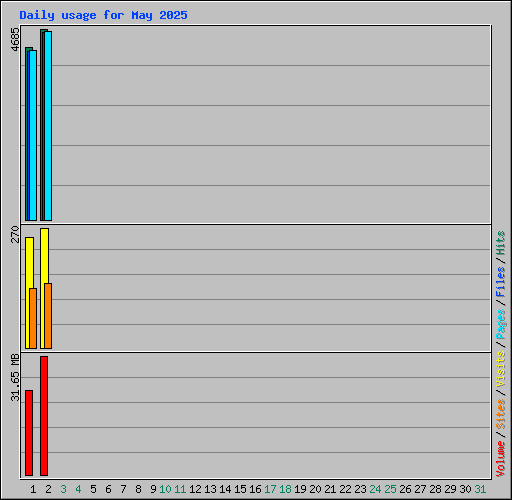Click the 4685 axis maximum label
This screenshot has width=512, height=500.
point(15,39)
